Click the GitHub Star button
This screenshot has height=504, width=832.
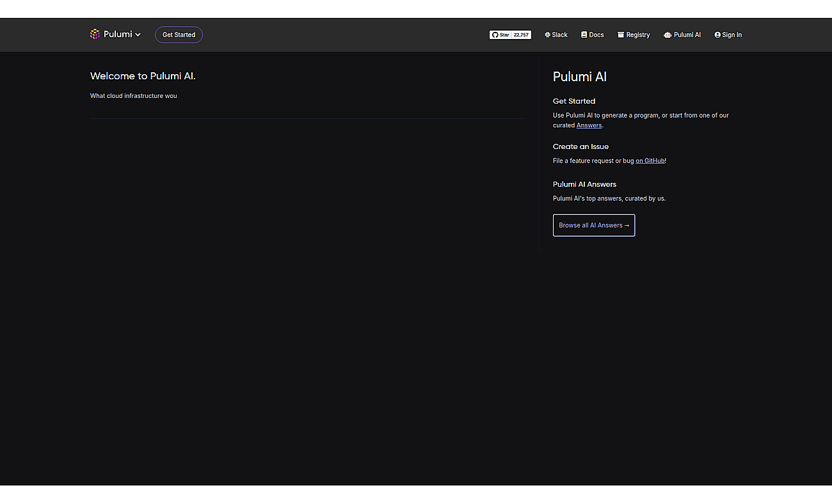(x=500, y=35)
